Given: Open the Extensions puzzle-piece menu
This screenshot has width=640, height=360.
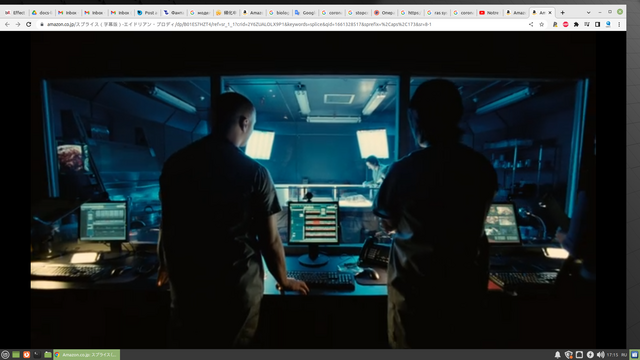Looking at the screenshot, I should click(576, 24).
